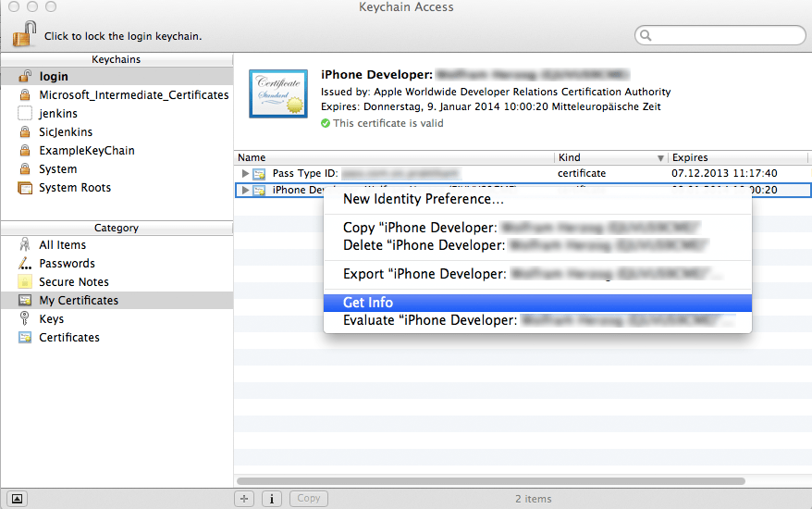Click the Category section header
The width and height of the screenshot is (812, 509).
tap(117, 228)
